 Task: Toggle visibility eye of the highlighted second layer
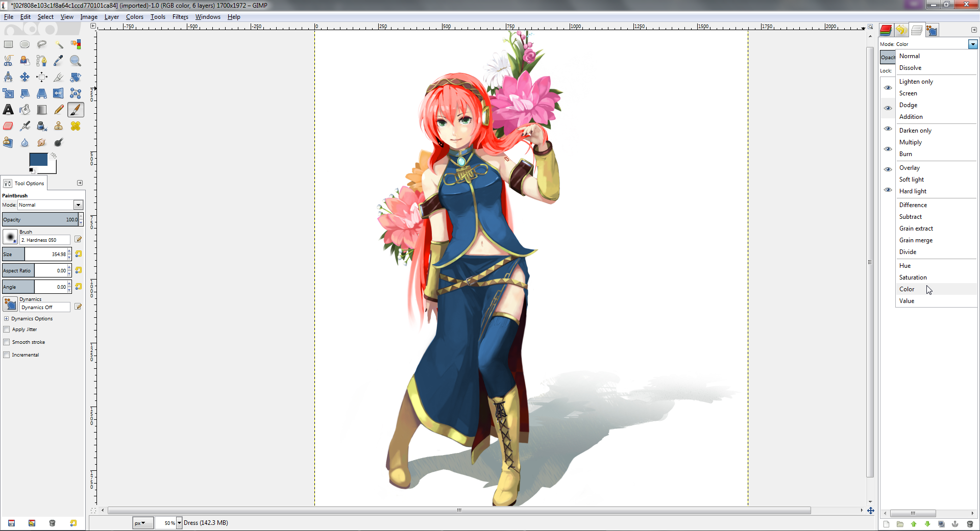pyautogui.click(x=888, y=108)
